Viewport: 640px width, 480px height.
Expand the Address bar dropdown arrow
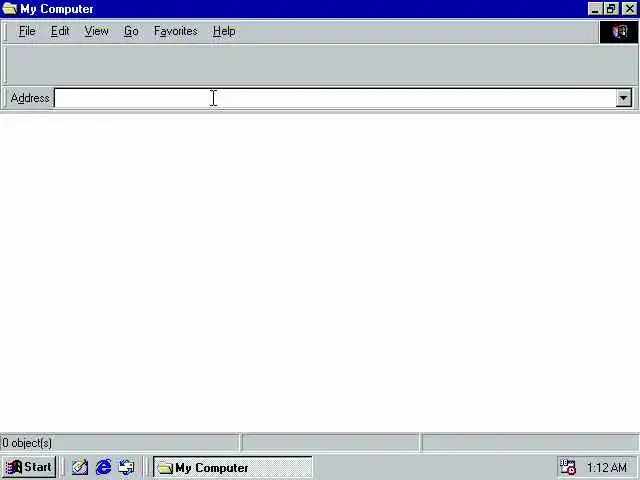pyautogui.click(x=623, y=98)
